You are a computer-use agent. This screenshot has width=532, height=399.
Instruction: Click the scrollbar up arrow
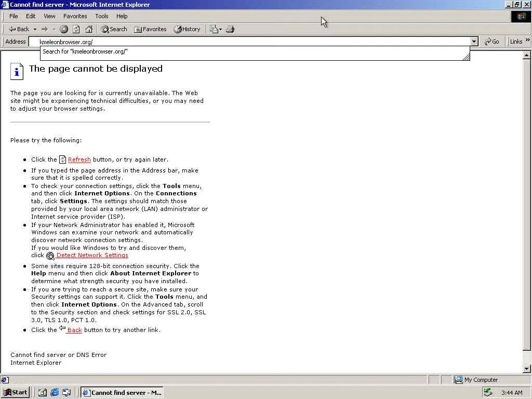tap(527, 55)
